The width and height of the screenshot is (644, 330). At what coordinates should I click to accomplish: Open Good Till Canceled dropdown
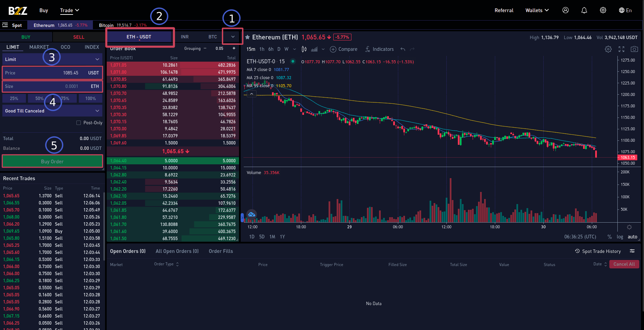pos(52,111)
